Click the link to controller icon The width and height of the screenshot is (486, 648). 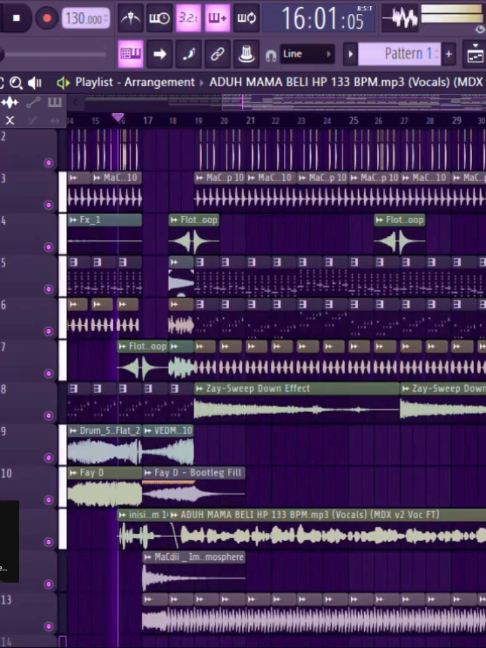pyautogui.click(x=217, y=54)
